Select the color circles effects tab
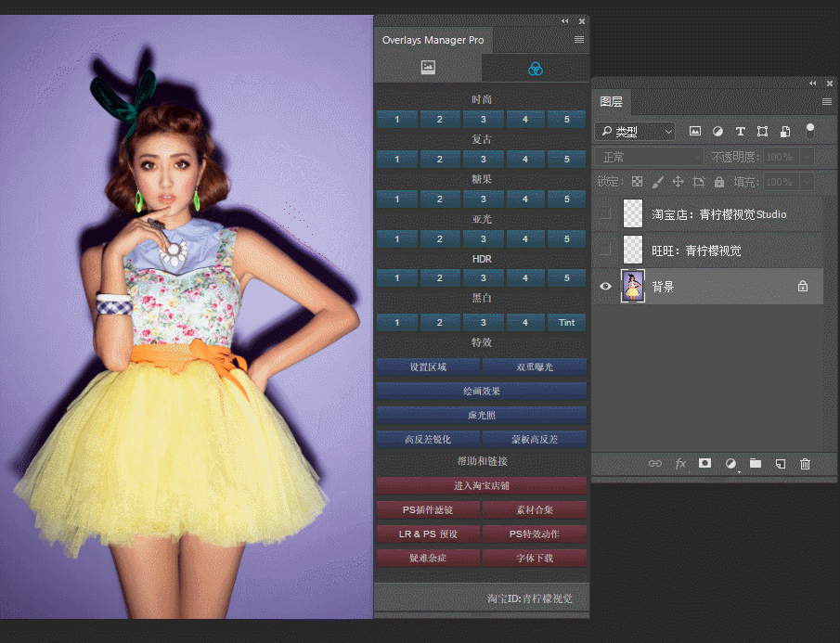The height and width of the screenshot is (643, 840). 535,68
